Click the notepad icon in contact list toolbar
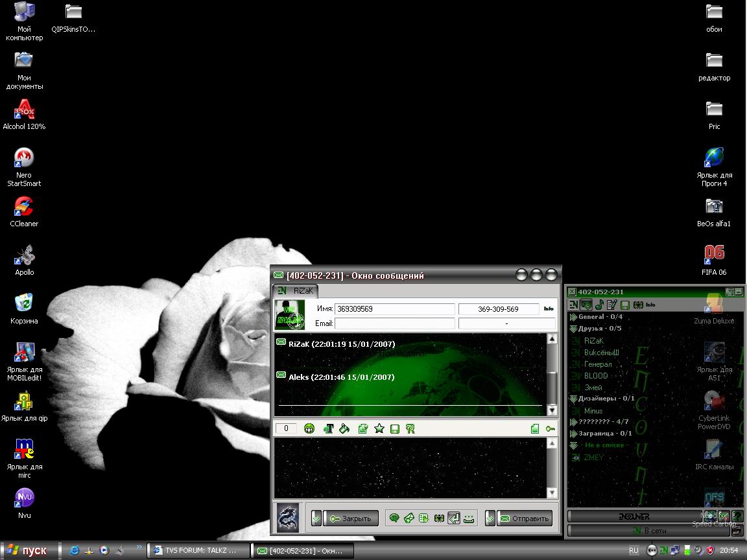 coord(611,305)
